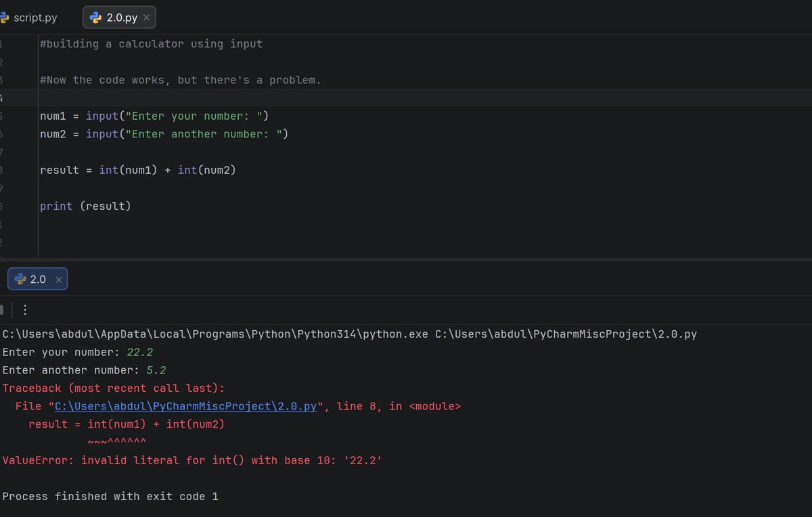Click the string "Enter another number: " in code
The image size is (812, 517).
tap(204, 134)
